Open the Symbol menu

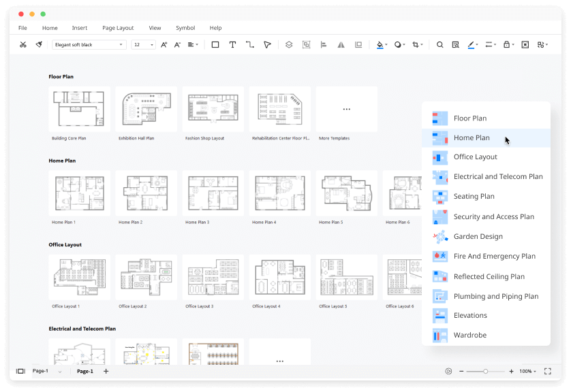click(x=185, y=28)
